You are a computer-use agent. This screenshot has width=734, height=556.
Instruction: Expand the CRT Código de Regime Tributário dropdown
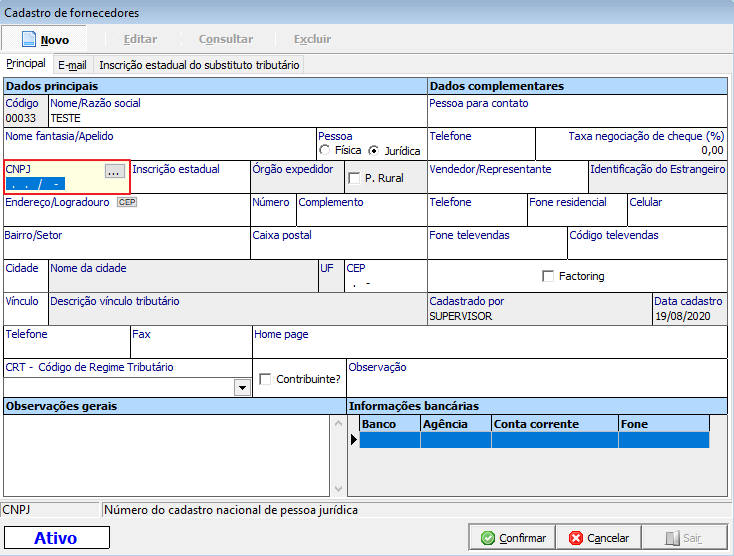click(241, 387)
